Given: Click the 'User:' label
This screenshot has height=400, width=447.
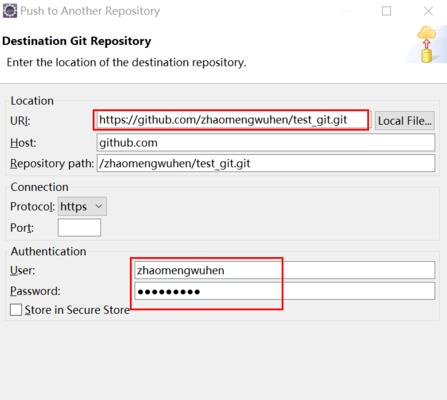Looking at the screenshot, I should click(22, 270).
